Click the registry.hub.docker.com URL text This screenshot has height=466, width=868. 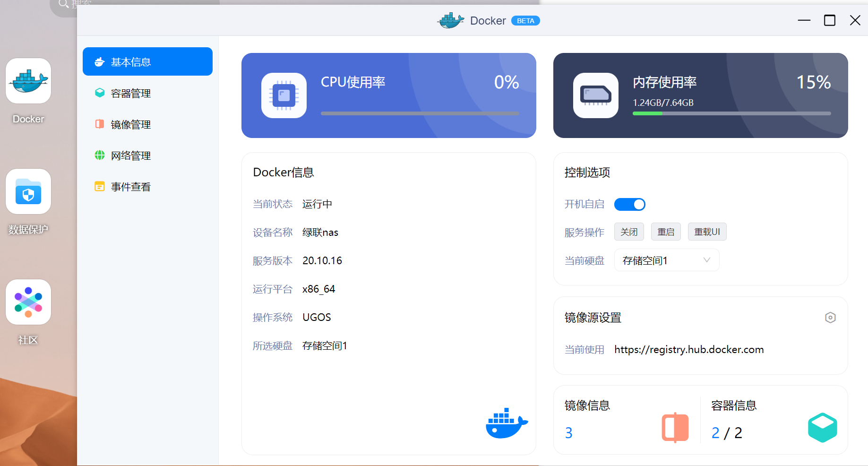coord(689,349)
